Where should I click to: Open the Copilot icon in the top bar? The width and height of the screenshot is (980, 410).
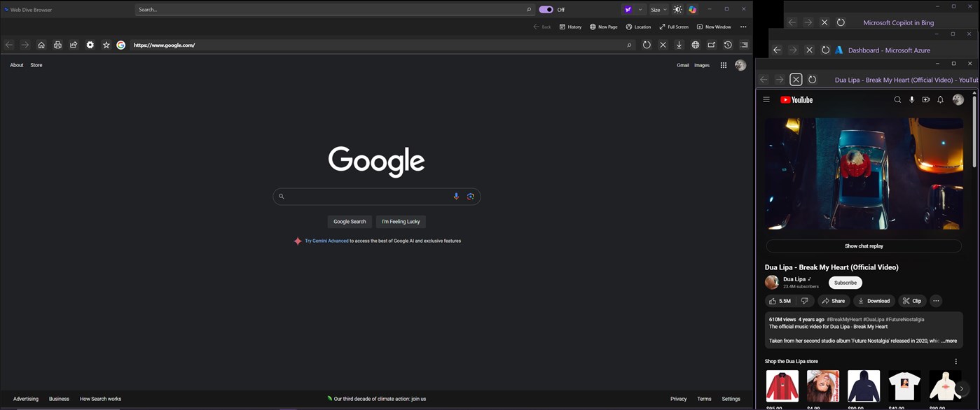click(692, 9)
